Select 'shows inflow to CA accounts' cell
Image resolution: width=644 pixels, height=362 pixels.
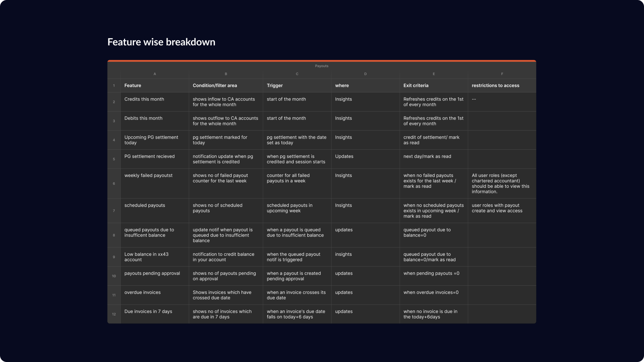(226, 102)
